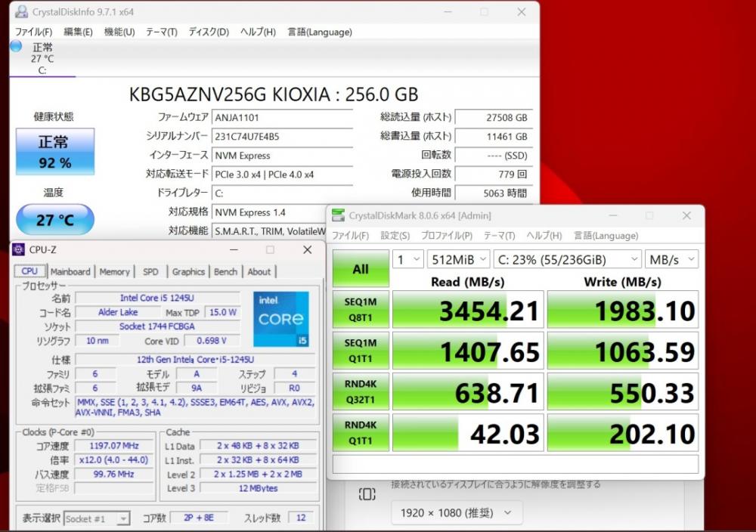
Task: Click the RND4K Q1T1 read result 42.03
Action: tap(468, 433)
